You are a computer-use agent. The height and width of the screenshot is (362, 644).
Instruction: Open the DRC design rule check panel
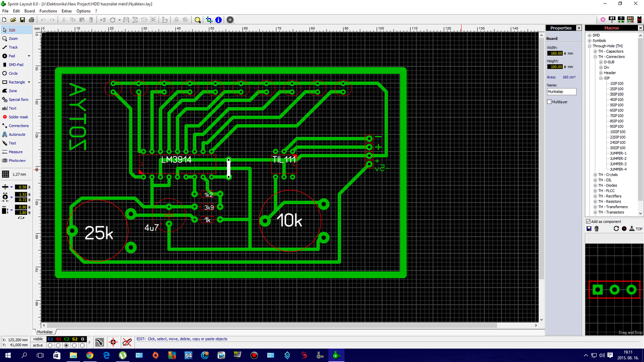[x=630, y=20]
